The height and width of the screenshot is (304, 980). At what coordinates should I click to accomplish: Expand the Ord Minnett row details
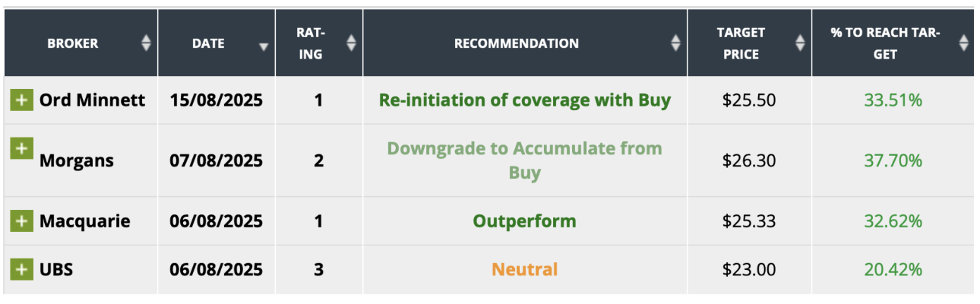(x=22, y=100)
